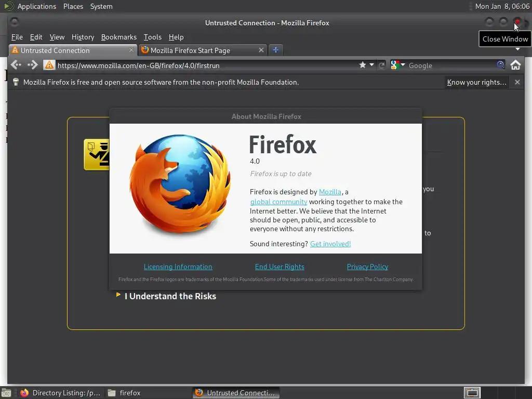Follow the Get involved! link
The width and height of the screenshot is (532, 399).
click(x=330, y=244)
